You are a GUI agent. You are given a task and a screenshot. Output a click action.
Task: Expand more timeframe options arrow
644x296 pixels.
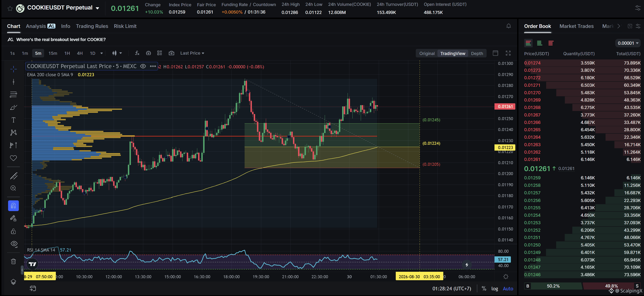pyautogui.click(x=102, y=53)
